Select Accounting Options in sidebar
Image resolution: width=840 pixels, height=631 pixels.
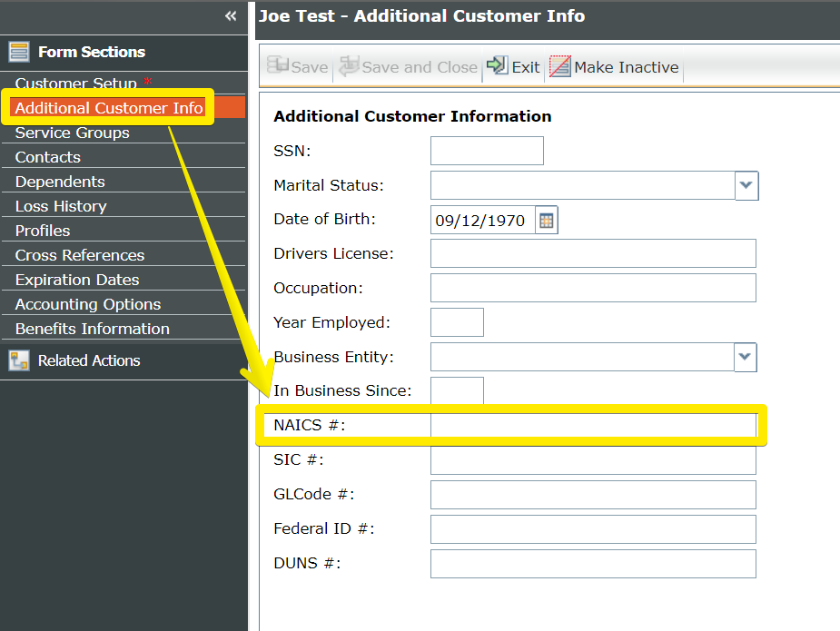(88, 304)
